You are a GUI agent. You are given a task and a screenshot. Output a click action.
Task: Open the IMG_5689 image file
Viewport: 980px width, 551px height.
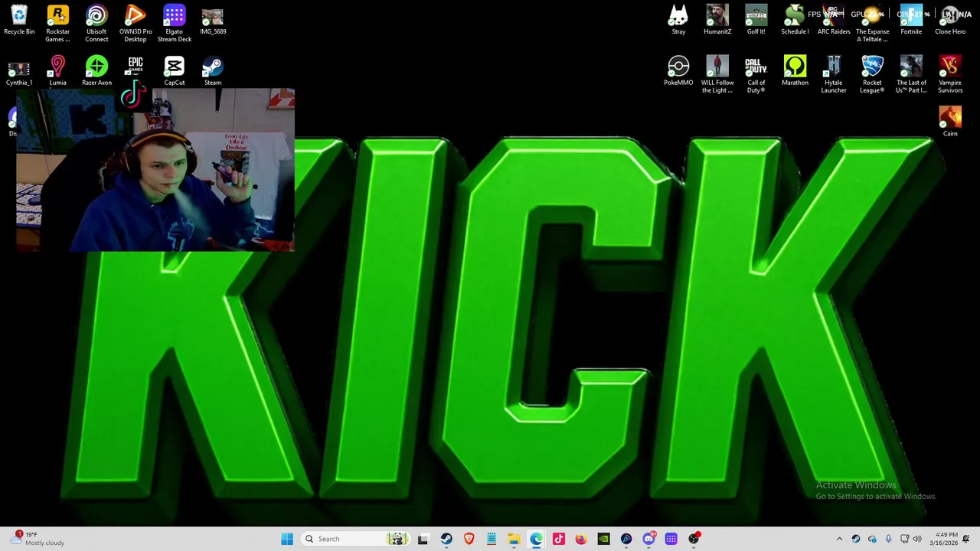point(213,21)
